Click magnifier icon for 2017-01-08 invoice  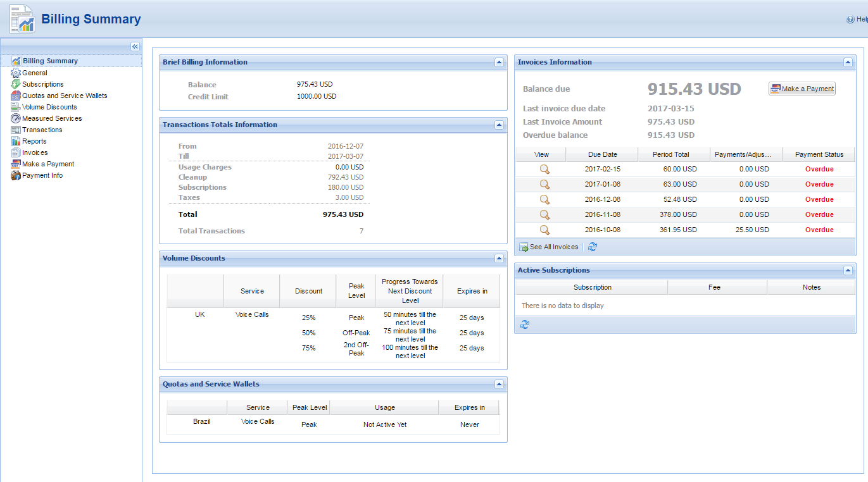544,184
